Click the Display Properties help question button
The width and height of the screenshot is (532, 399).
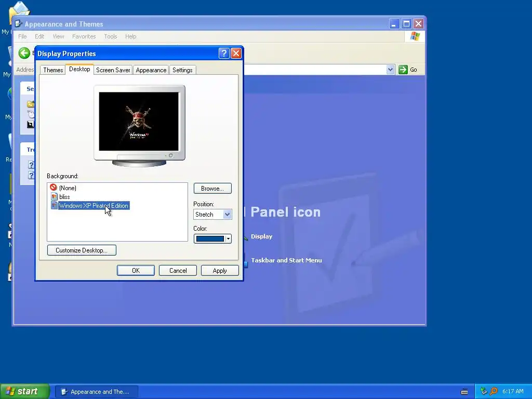(x=224, y=54)
